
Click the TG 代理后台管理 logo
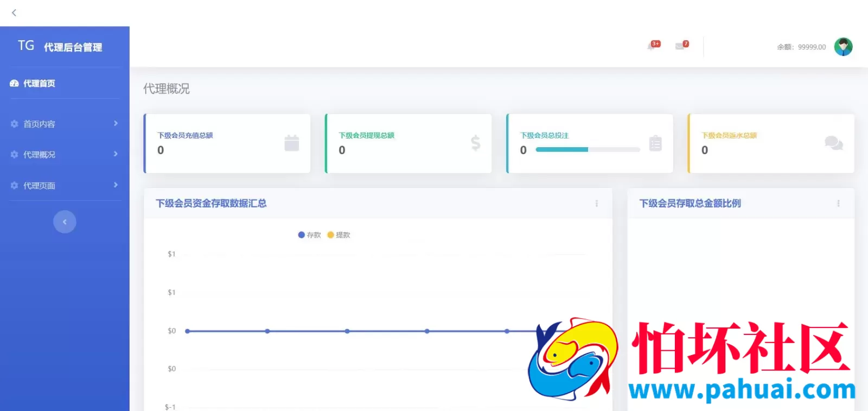[x=60, y=47]
